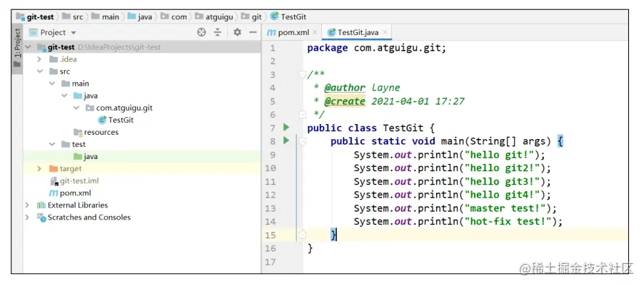
Task: Click the package com.atguigu.git; line
Action: pos(377,48)
